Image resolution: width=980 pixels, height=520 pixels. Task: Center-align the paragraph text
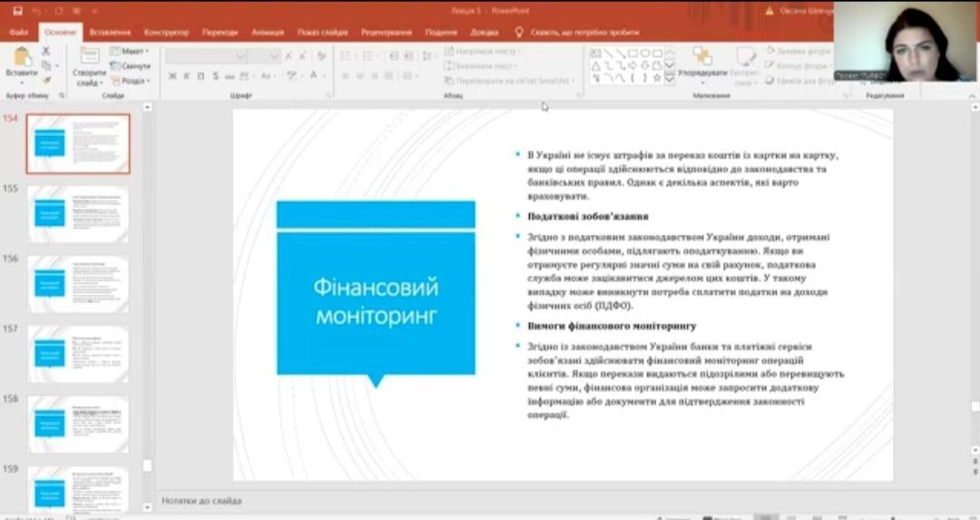click(359, 75)
